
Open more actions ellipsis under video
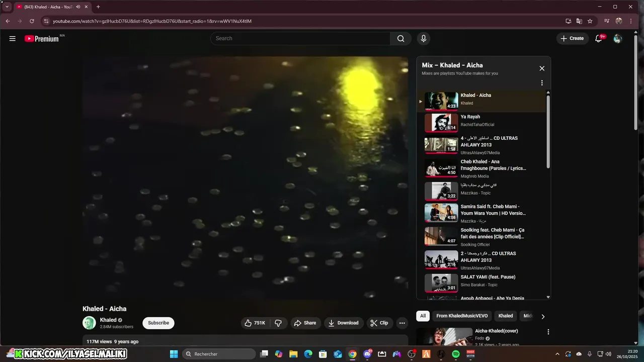401,323
